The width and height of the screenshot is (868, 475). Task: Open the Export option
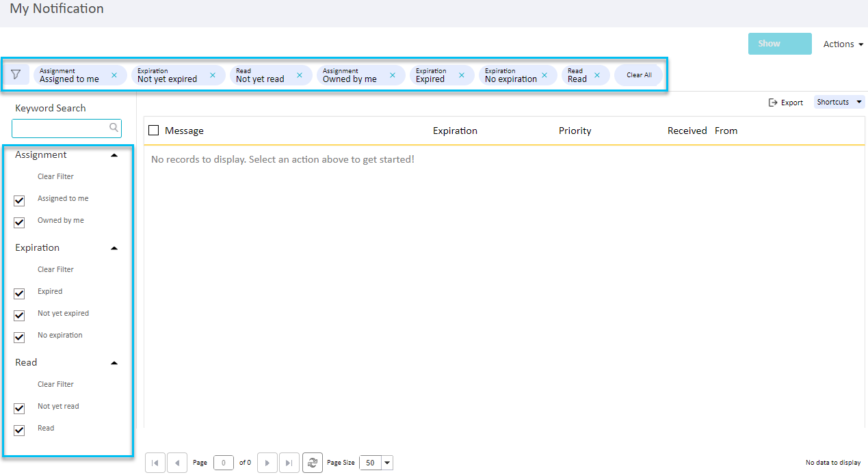pos(785,102)
